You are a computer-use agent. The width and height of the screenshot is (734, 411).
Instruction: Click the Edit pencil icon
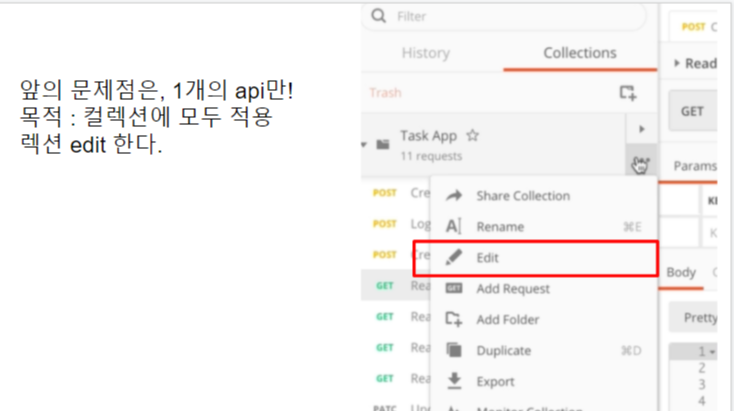point(454,257)
